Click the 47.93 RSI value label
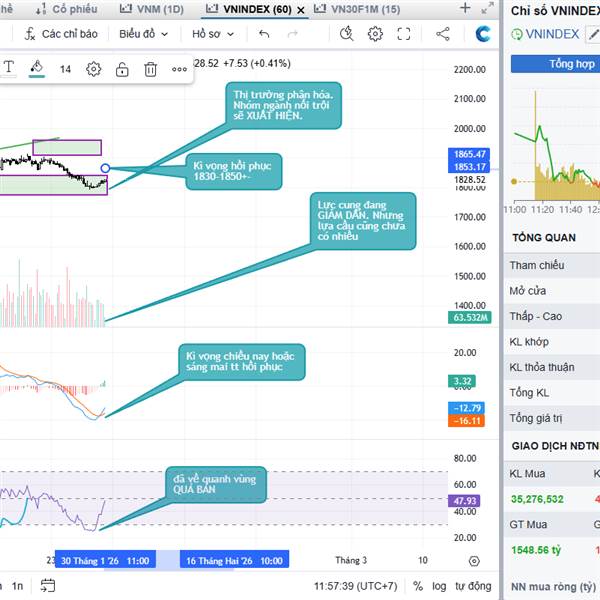Image resolution: width=600 pixels, height=600 pixels. [x=464, y=501]
